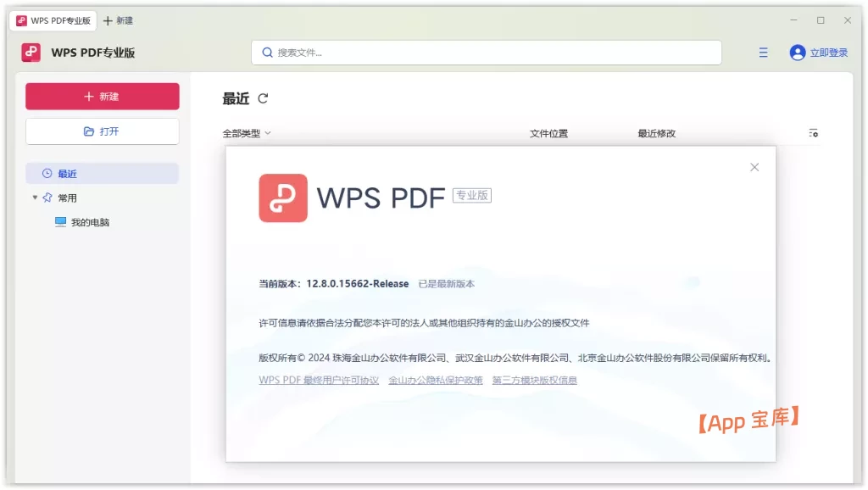Screen dimensions: 868x490
Task: Close the version info dialog with the X
Action: [754, 167]
